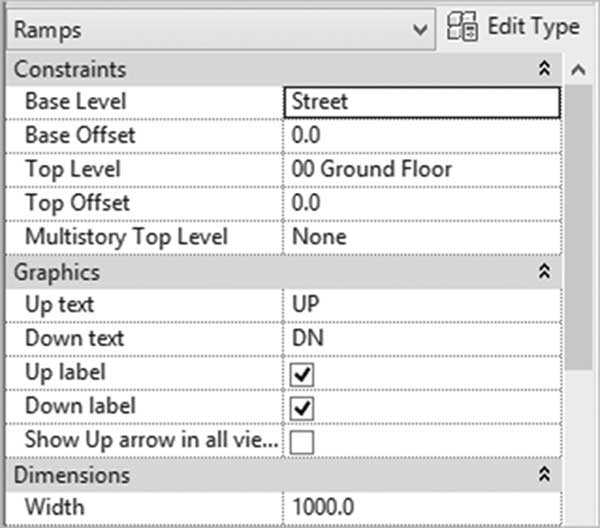
Task: Collapse the Constraints section chevron
Action: 545,69
